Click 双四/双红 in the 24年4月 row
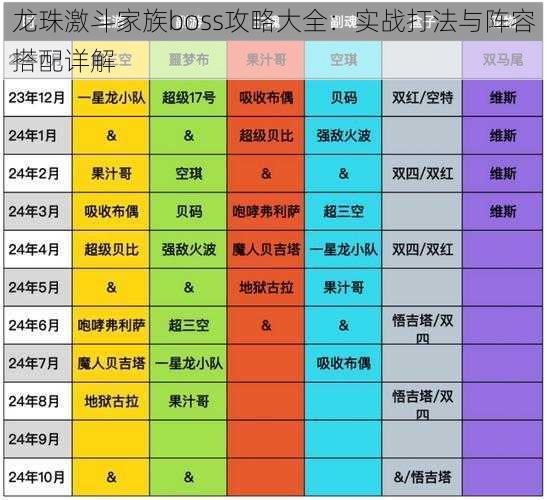Screen dimensions: 547x500 tap(422, 249)
